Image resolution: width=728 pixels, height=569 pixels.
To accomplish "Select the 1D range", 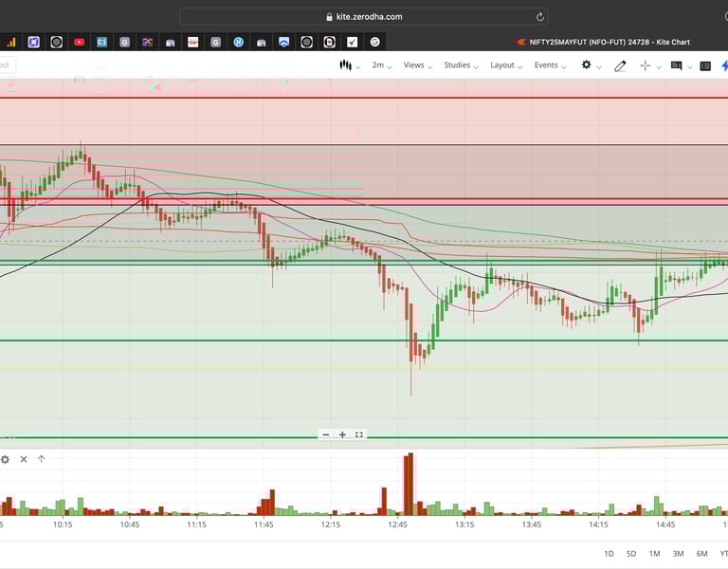I will click(x=609, y=554).
